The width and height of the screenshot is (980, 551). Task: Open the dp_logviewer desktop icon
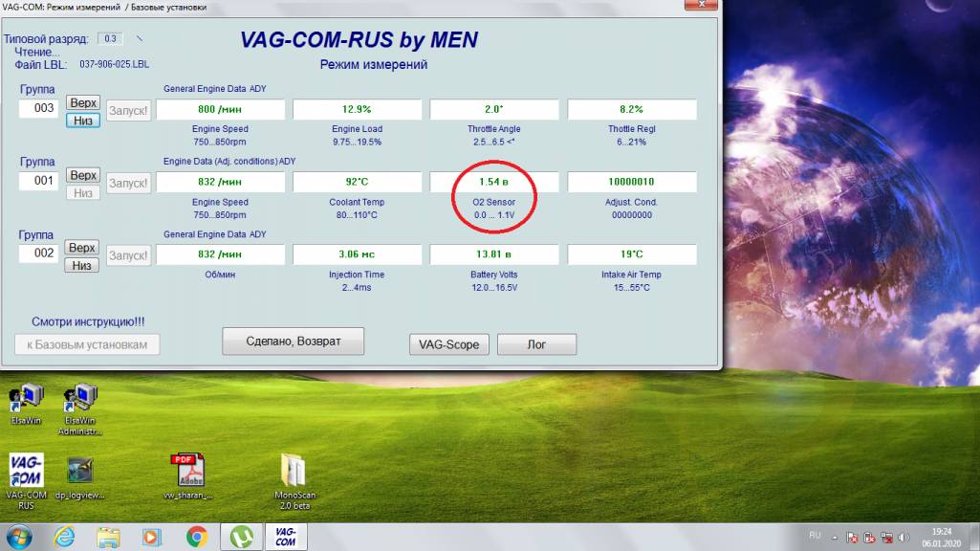79,472
